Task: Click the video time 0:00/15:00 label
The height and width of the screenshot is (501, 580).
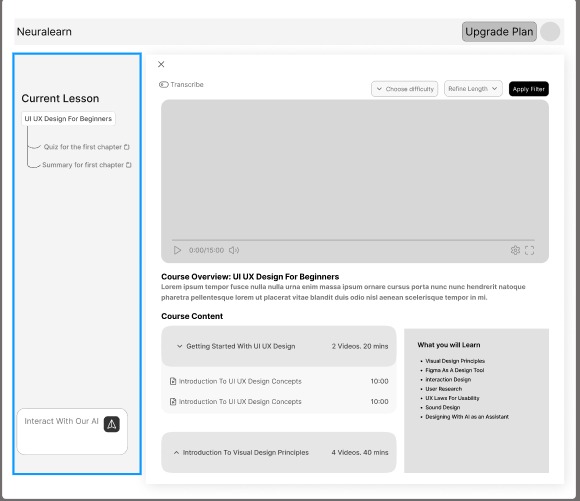Action: pyautogui.click(x=206, y=250)
